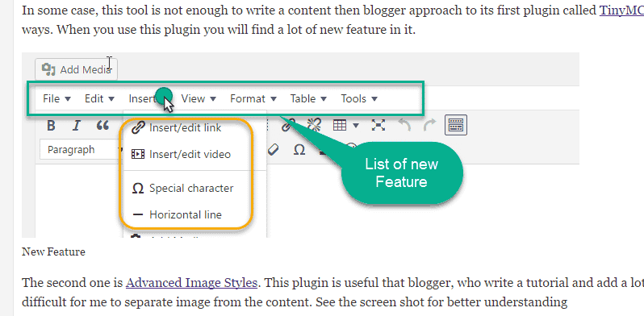Image resolution: width=644 pixels, height=316 pixels.
Task: Click the Omega special character toolbar icon
Action: (x=299, y=150)
